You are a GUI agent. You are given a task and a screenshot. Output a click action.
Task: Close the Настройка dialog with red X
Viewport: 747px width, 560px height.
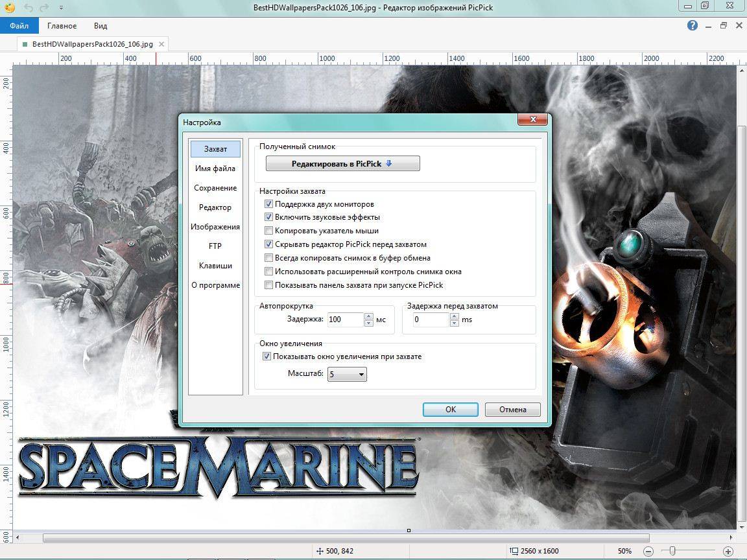[x=533, y=119]
